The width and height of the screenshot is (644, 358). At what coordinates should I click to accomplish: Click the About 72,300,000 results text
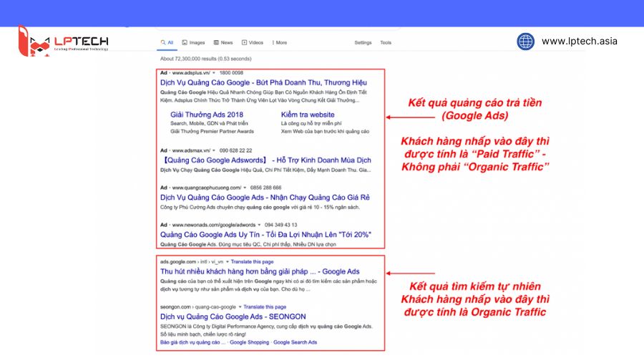pyautogui.click(x=206, y=59)
